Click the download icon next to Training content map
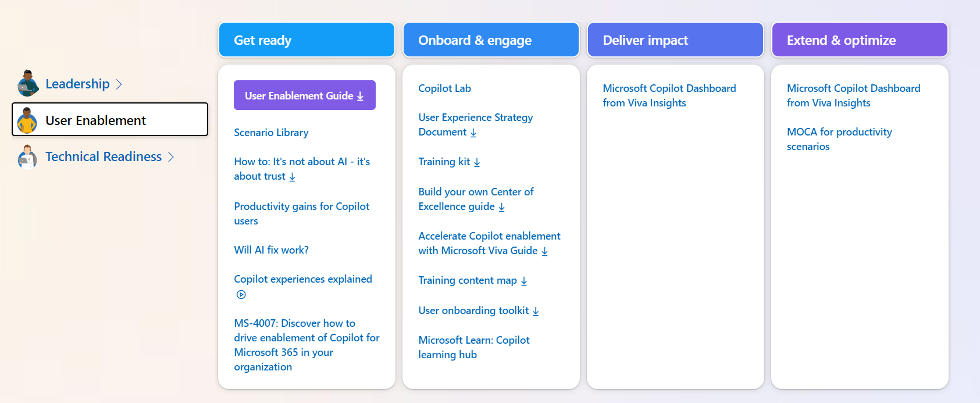The height and width of the screenshot is (403, 980). (523, 280)
